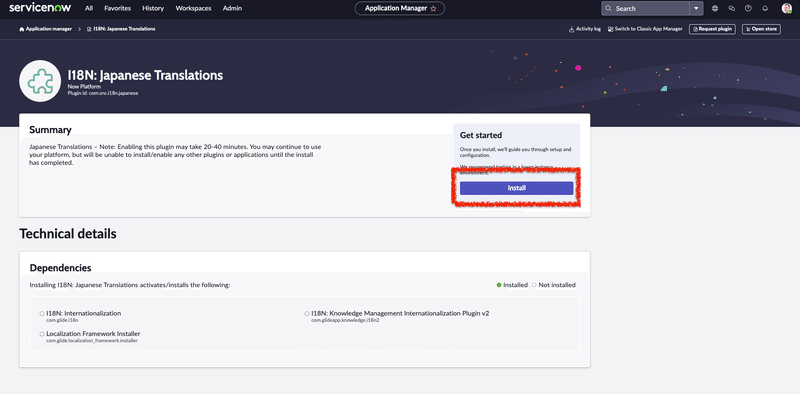
Task: Click the Open store button
Action: pos(761,29)
